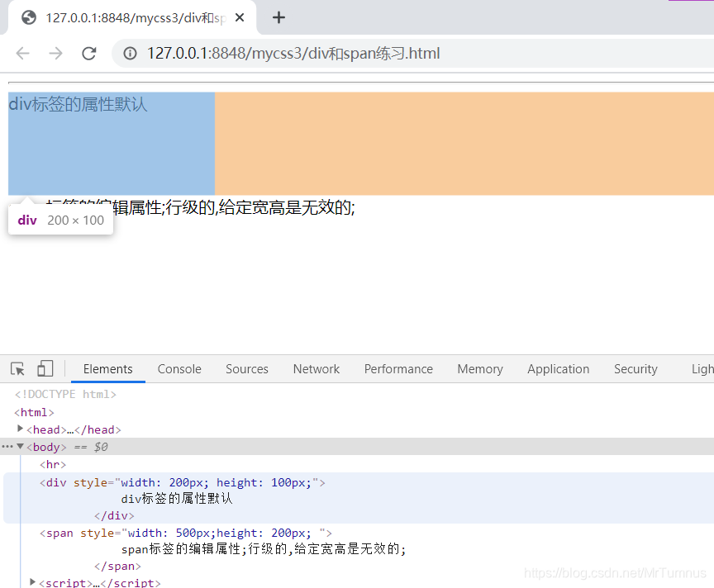Click the browser forward arrow

pyautogui.click(x=55, y=53)
